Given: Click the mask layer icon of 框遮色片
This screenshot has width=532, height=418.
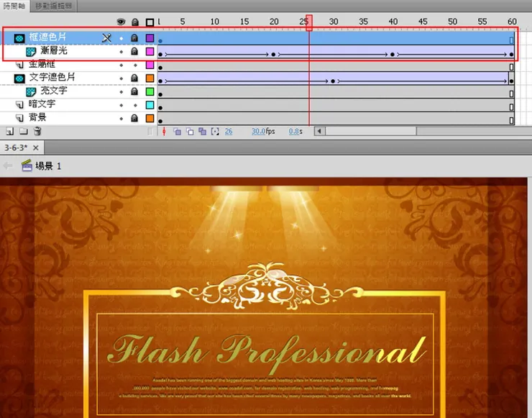Looking at the screenshot, I should (x=19, y=38).
